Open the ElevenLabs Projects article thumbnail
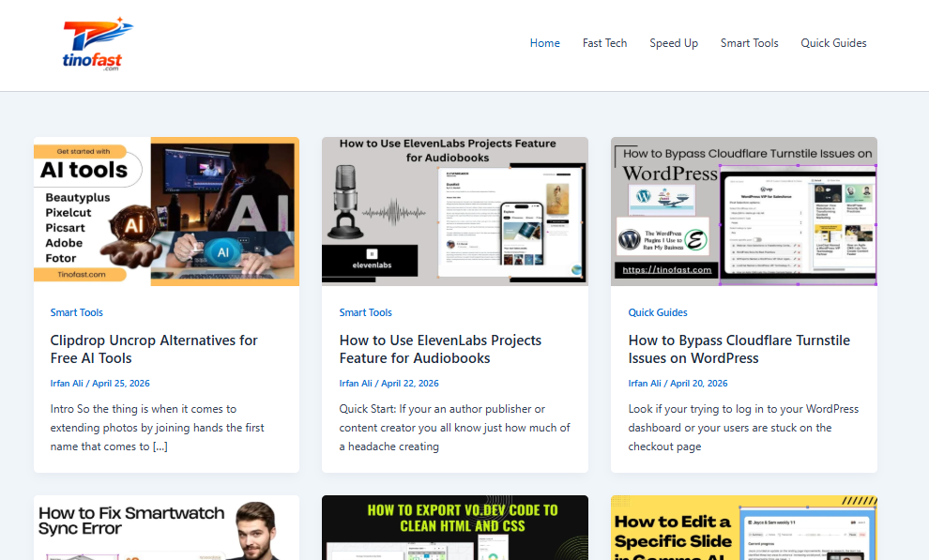Screen dimensions: 929x560 (x=455, y=211)
